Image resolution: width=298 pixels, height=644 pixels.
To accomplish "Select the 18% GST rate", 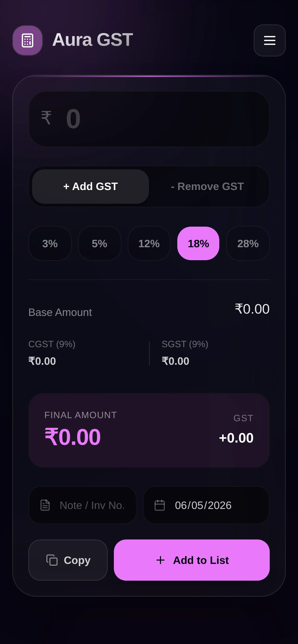I will [198, 243].
